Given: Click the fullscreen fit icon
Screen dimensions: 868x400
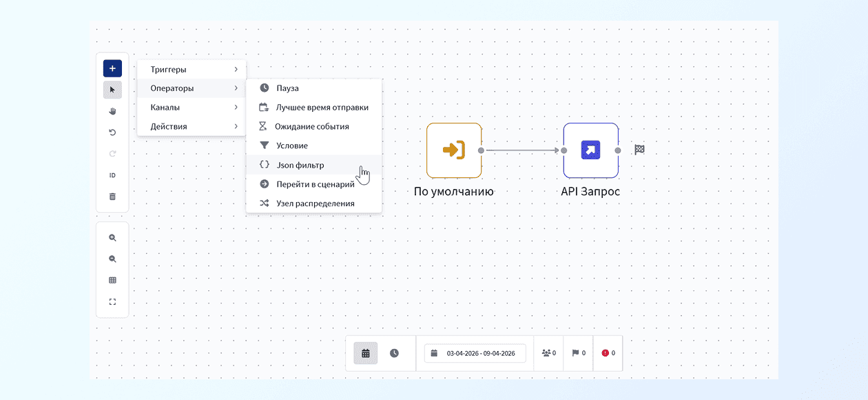Looking at the screenshot, I should click(x=112, y=302).
